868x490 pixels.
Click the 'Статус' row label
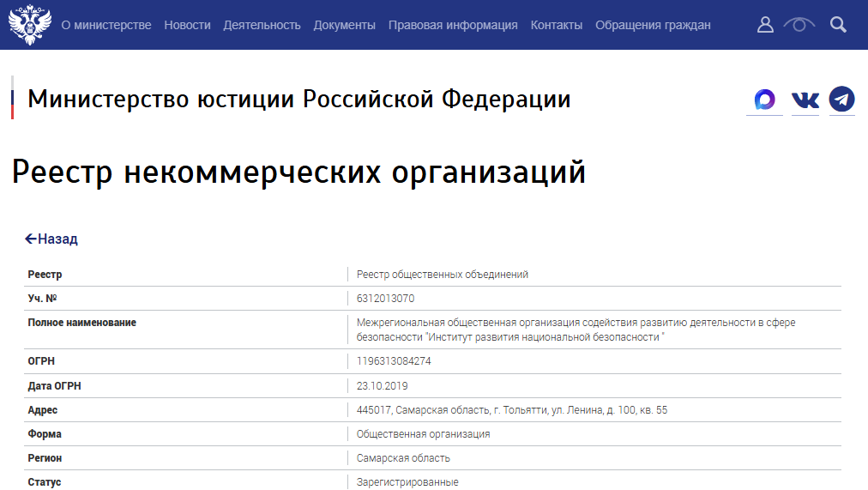45,482
